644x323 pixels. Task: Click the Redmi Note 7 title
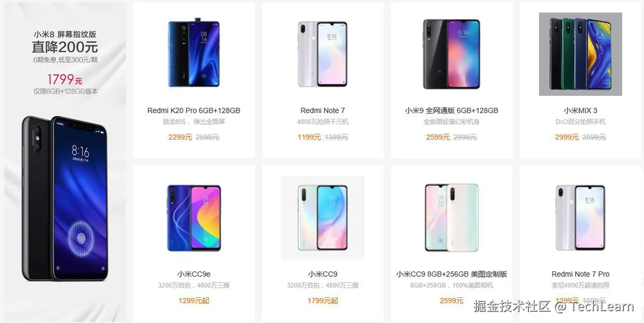(x=323, y=110)
